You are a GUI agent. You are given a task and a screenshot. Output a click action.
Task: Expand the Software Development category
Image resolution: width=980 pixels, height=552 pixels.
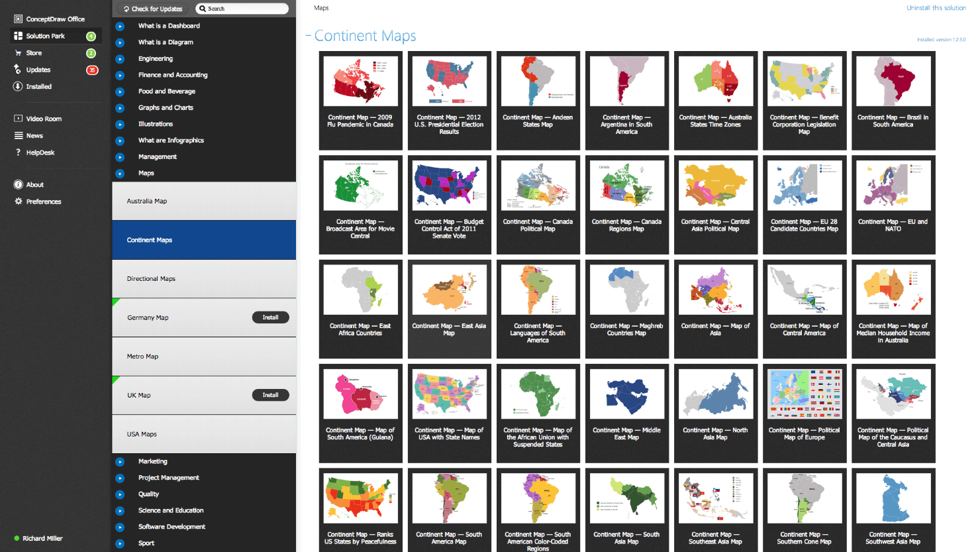pos(120,527)
